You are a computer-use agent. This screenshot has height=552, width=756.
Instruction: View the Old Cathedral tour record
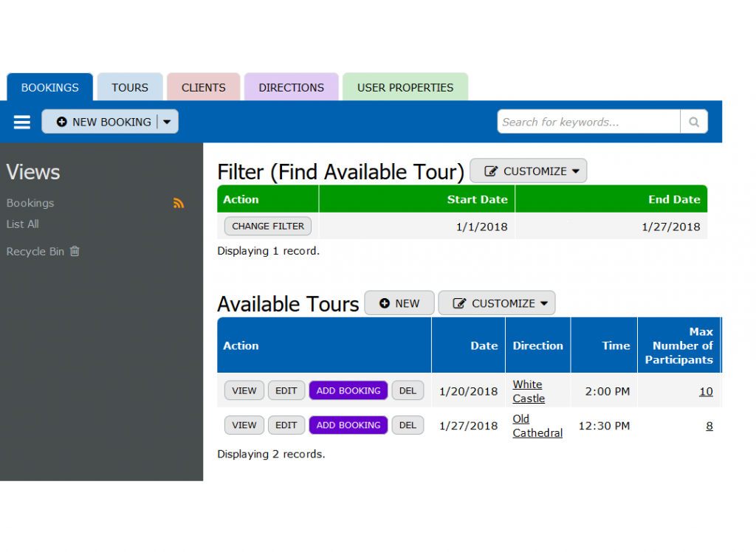tap(244, 425)
